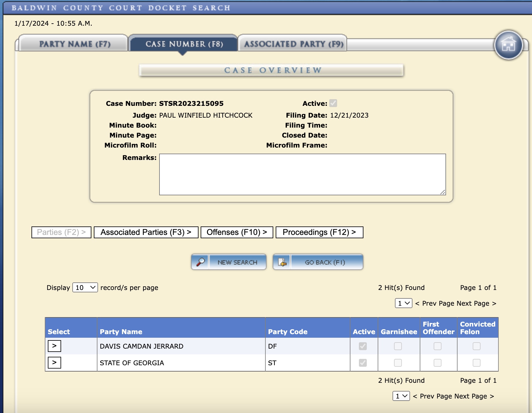Click the filing date 12/21/2023
Viewport: 532px width, 413px height.
(349, 115)
